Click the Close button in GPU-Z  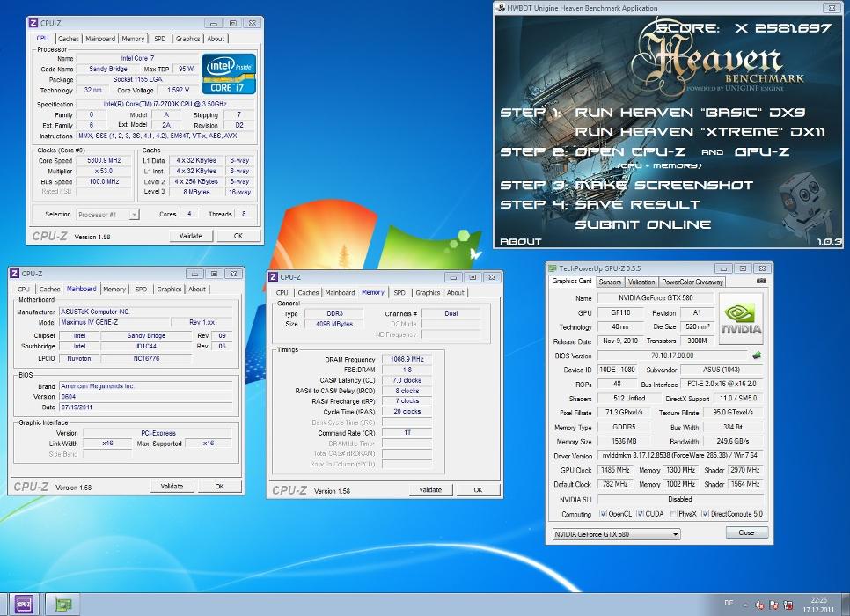tap(746, 532)
